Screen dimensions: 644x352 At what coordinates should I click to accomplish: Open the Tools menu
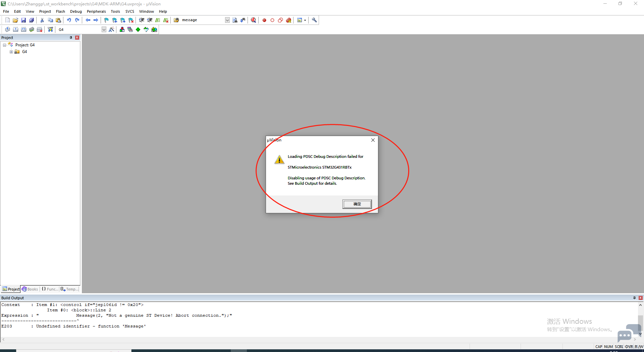tap(115, 11)
